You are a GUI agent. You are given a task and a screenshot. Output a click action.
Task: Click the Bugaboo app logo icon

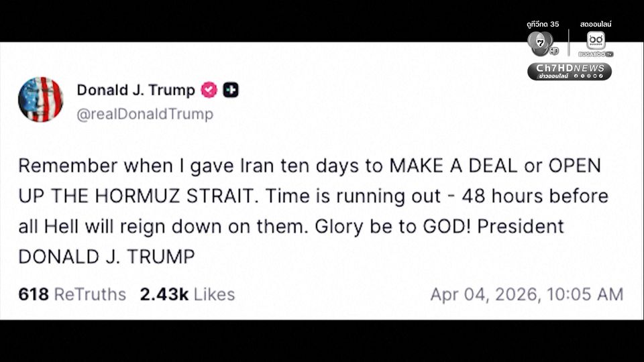(595, 40)
